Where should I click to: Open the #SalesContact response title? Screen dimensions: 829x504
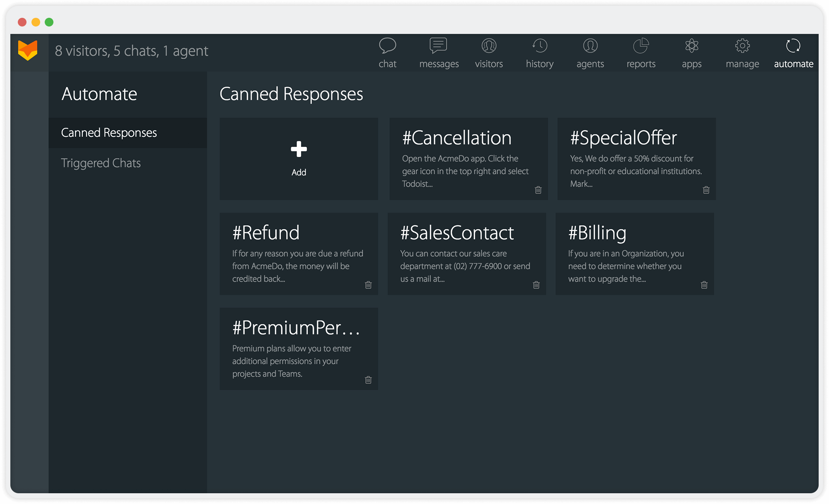pyautogui.click(x=457, y=233)
